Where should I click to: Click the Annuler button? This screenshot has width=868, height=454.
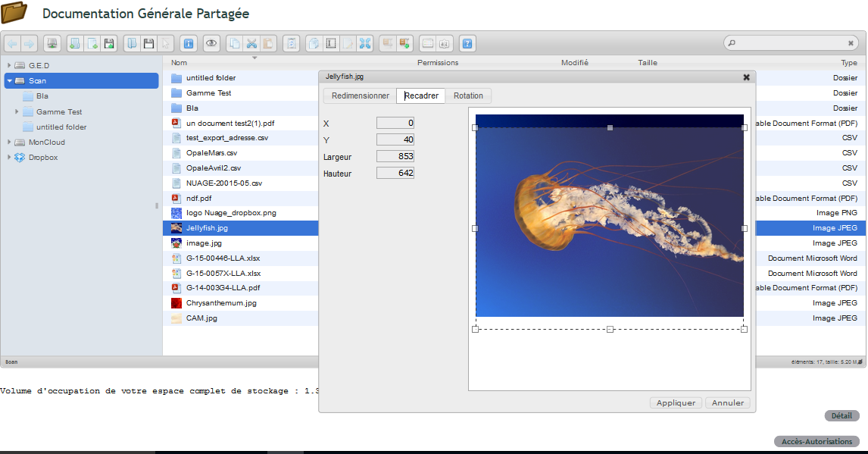728,403
